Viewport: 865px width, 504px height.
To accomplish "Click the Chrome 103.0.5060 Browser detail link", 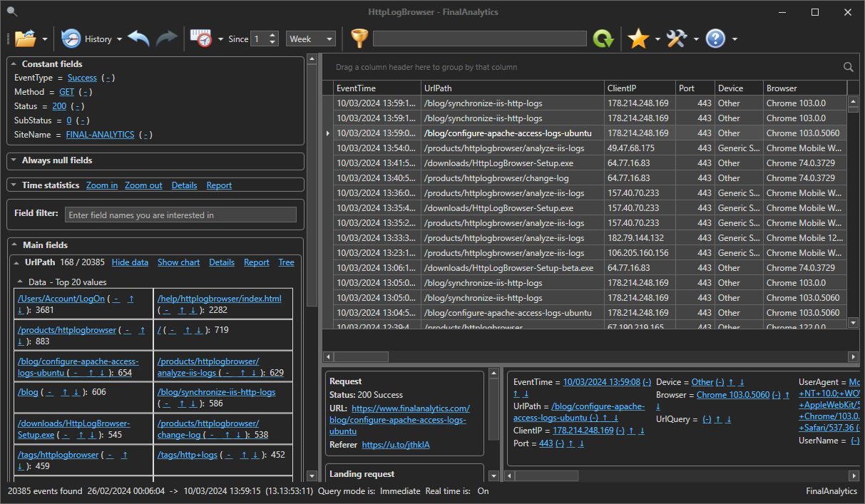I will pos(733,395).
